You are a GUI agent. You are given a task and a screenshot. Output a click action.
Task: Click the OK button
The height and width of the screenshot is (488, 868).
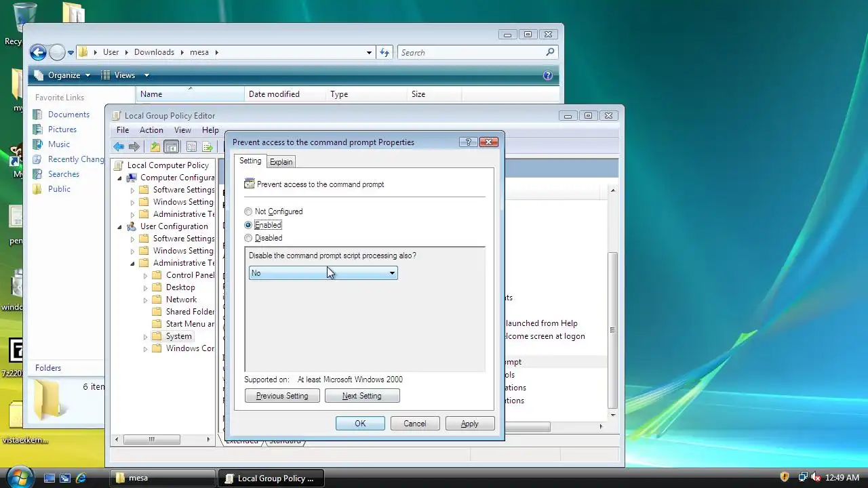pyautogui.click(x=360, y=424)
